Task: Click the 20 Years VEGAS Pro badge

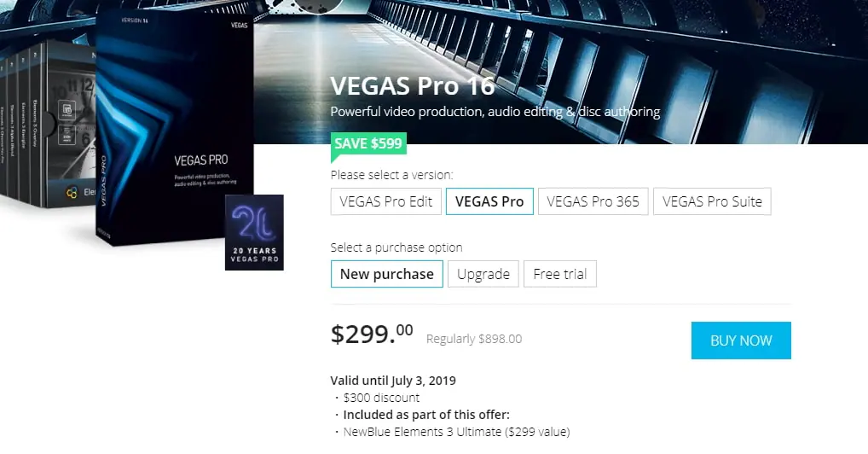Action: 254,233
